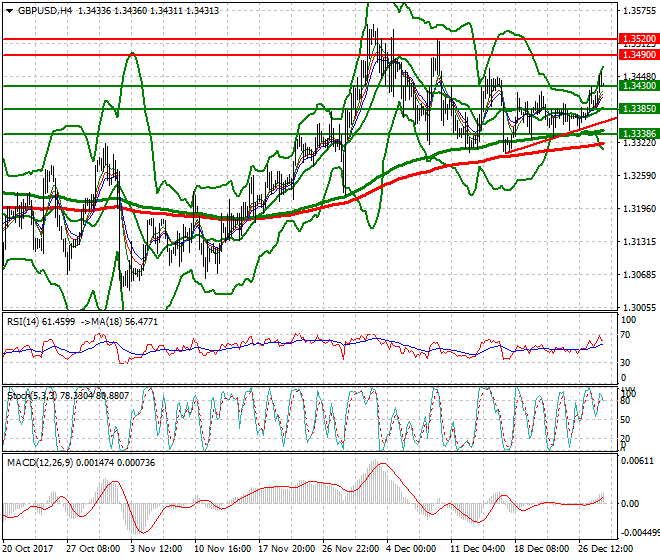Click the -0.004499 MACD scale value
Image resolution: width=660 pixels, height=560 pixels.
click(x=640, y=533)
